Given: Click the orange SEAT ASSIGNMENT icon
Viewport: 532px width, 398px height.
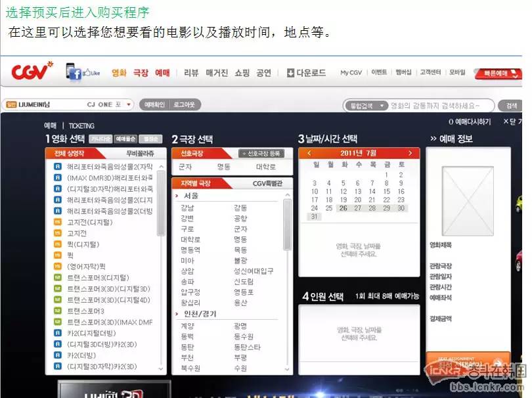Looking at the screenshot, I should (x=468, y=361).
